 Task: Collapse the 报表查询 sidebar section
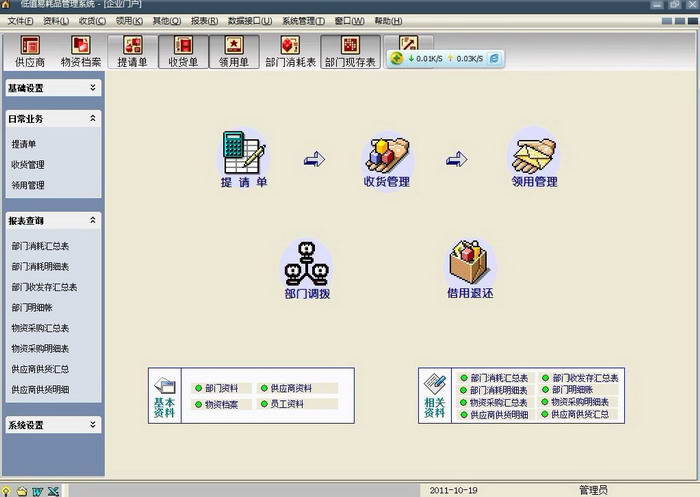[x=93, y=220]
